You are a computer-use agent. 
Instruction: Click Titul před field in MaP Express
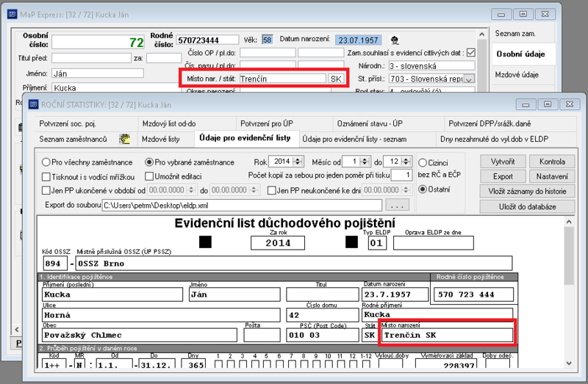(91, 58)
